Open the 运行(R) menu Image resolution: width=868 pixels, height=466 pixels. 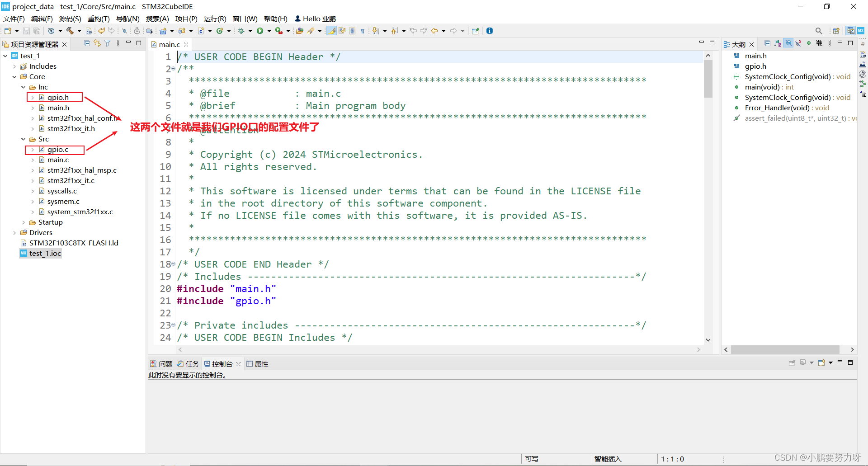[x=215, y=19]
